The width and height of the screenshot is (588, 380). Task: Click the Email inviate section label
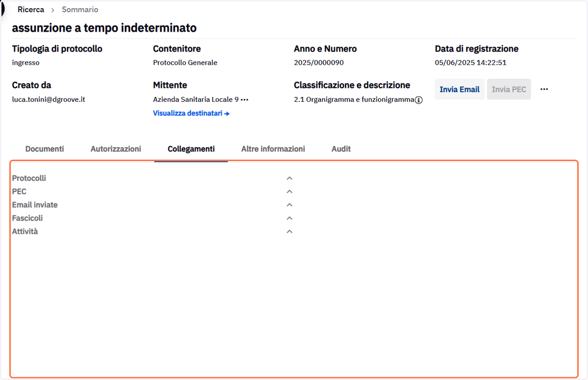pos(35,205)
